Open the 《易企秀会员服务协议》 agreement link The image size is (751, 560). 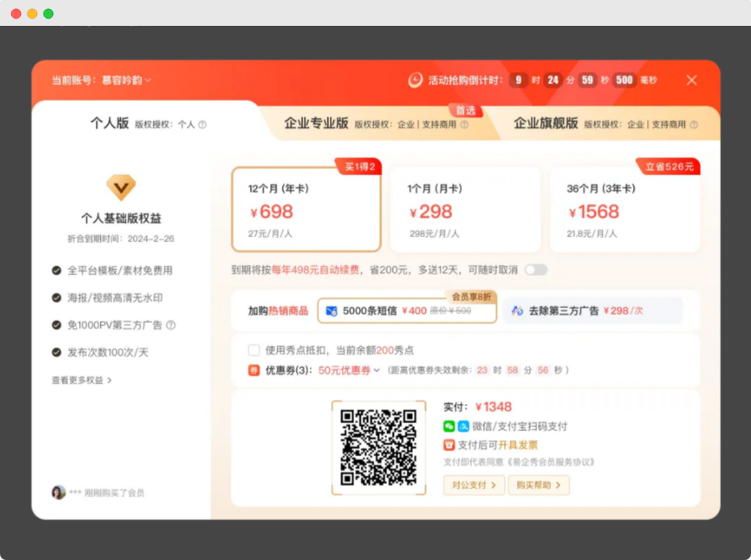550,462
